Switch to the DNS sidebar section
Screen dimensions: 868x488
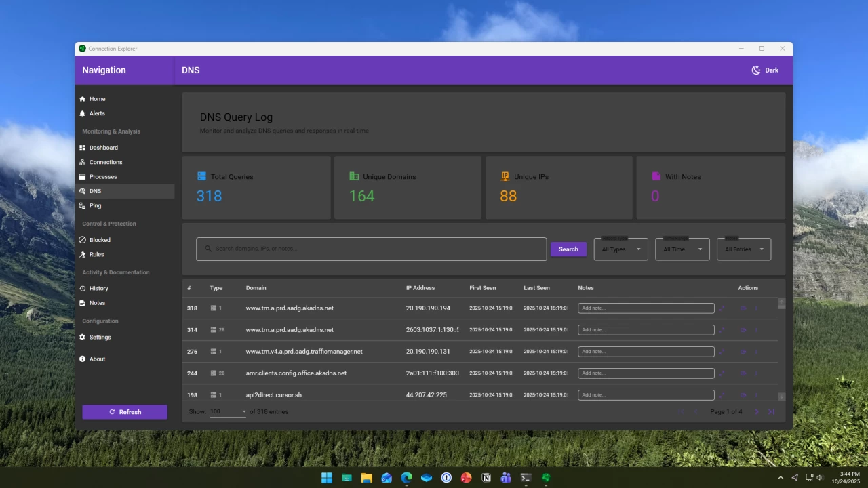coord(95,190)
